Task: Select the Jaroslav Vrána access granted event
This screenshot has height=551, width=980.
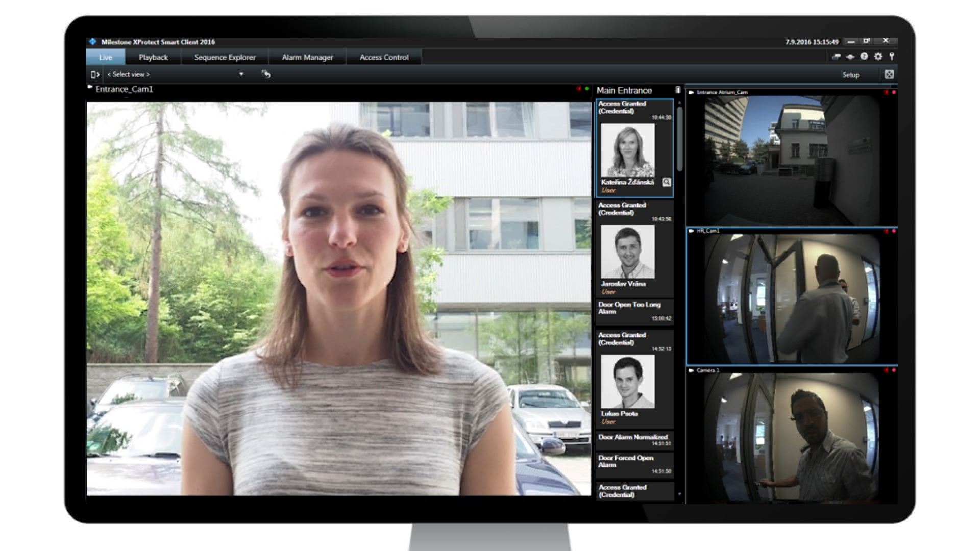Action: click(x=635, y=248)
